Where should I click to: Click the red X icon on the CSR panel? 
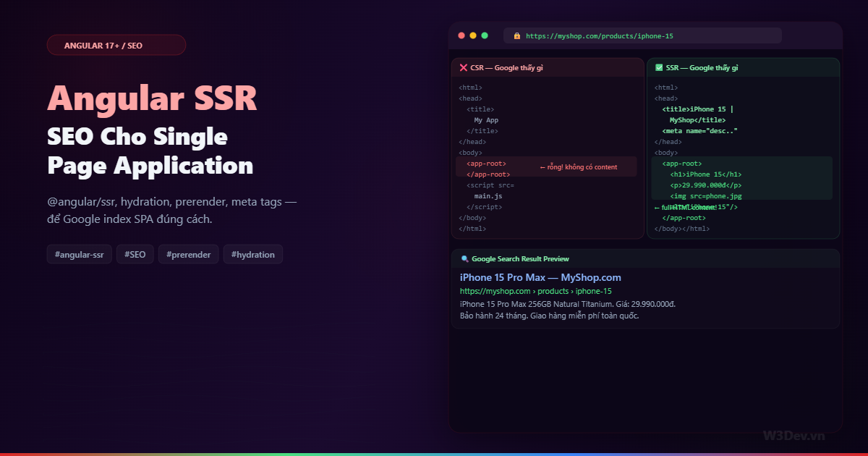(x=463, y=67)
